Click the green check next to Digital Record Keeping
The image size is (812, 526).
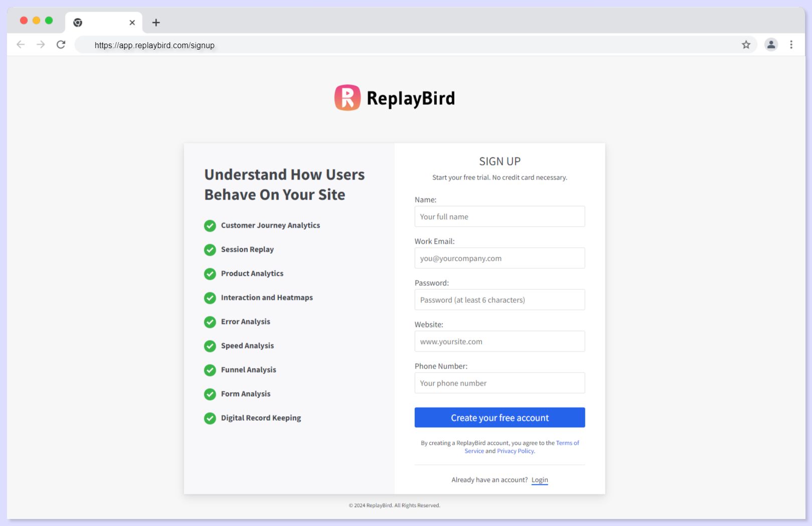[210, 418]
